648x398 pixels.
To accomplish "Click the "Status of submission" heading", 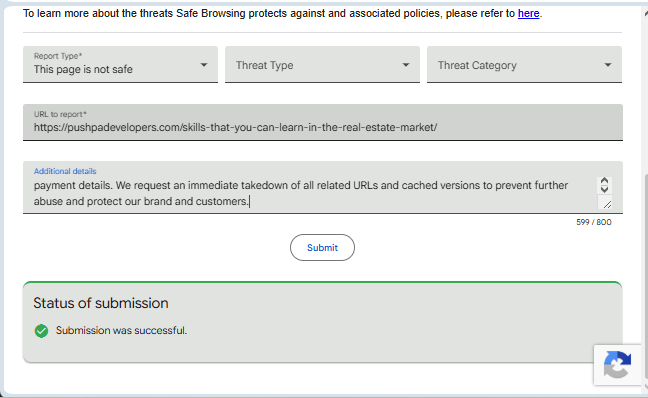I will click(101, 303).
